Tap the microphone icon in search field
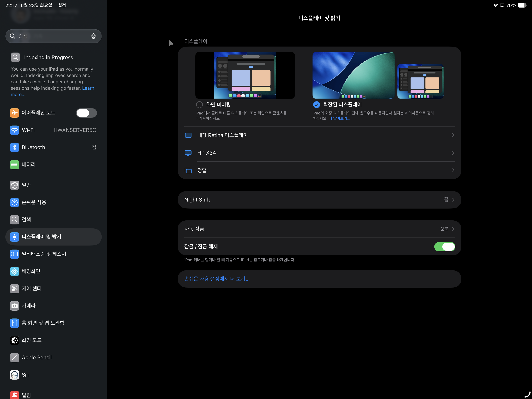The image size is (532, 399). click(93, 36)
